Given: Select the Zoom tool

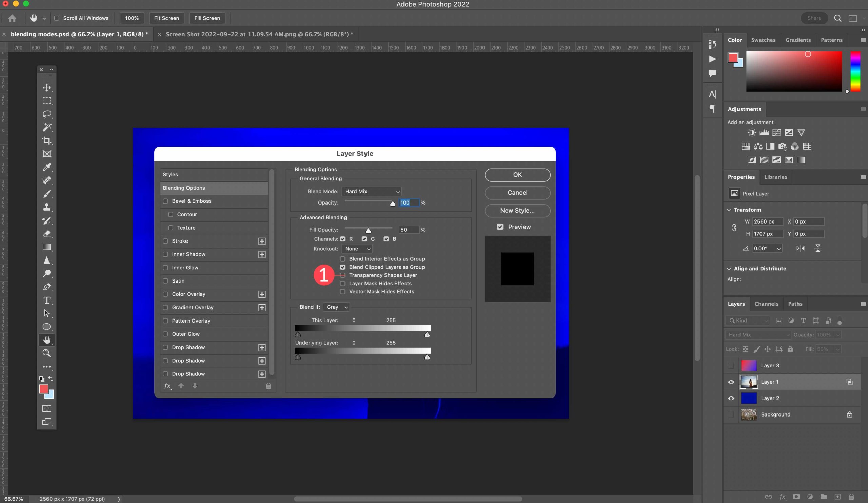Looking at the screenshot, I should pyautogui.click(x=47, y=353).
